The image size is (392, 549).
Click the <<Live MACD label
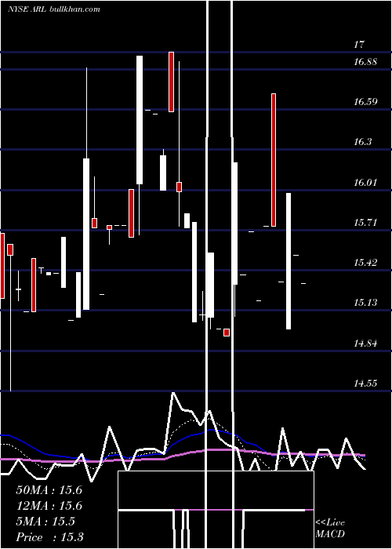330,528
